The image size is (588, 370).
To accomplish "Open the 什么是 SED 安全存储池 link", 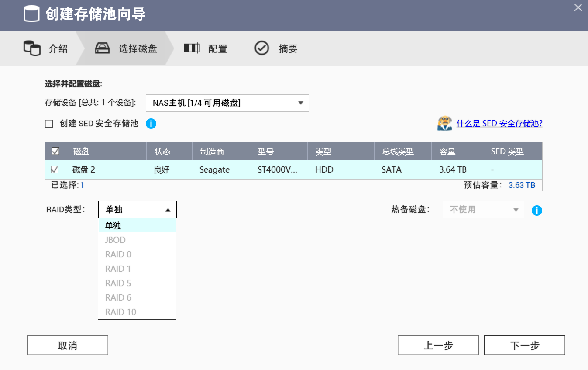I will click(x=499, y=123).
